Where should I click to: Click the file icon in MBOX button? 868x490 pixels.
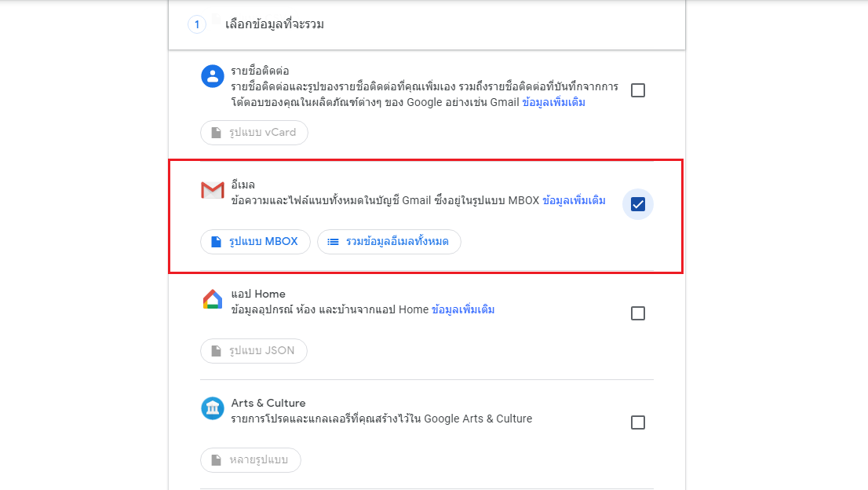point(217,242)
